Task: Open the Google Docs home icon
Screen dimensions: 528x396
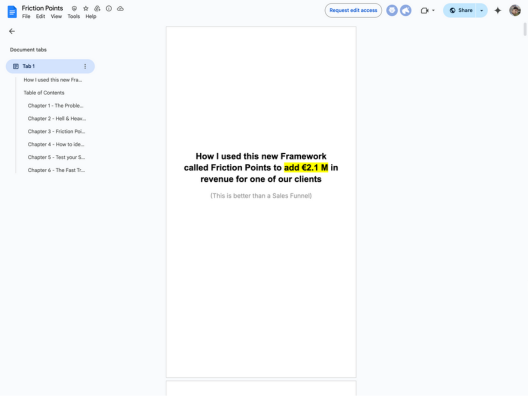Action: click(x=12, y=12)
